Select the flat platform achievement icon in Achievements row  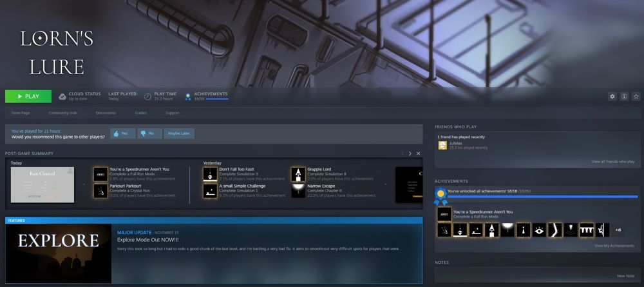pyautogui.click(x=476, y=230)
